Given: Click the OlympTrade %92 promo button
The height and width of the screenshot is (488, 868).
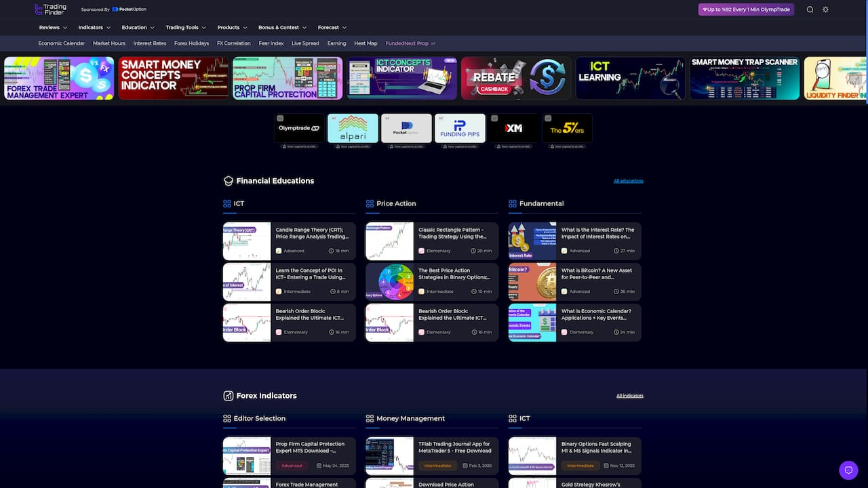Looking at the screenshot, I should tap(746, 9).
